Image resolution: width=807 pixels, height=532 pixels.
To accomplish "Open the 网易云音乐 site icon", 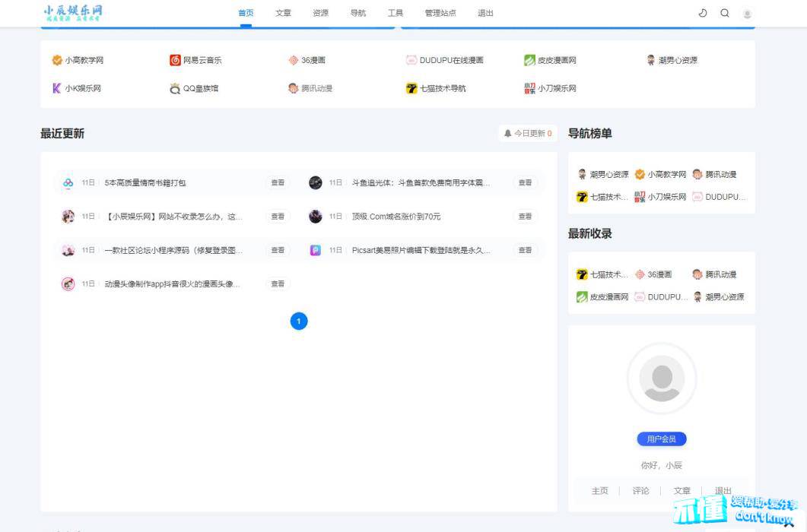I will tap(176, 60).
